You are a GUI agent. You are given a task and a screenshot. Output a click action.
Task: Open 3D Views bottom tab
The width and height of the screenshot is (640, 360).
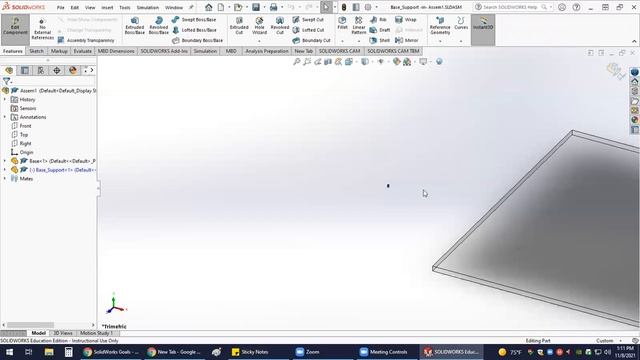(x=63, y=333)
